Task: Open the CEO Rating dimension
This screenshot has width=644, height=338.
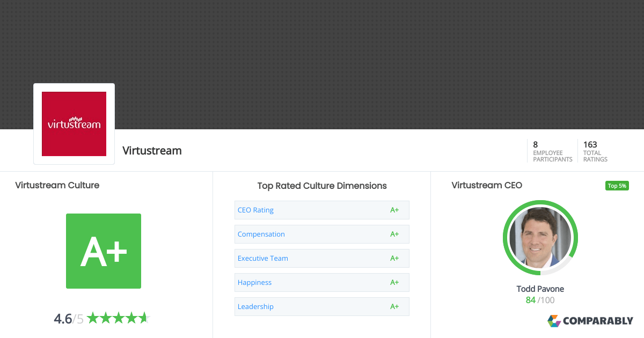Action: pyautogui.click(x=255, y=210)
